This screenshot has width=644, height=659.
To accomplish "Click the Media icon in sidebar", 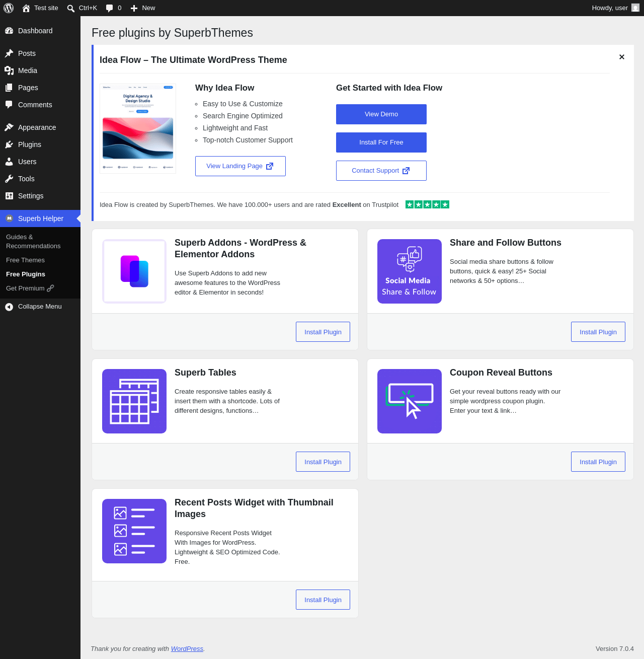I will tap(9, 70).
